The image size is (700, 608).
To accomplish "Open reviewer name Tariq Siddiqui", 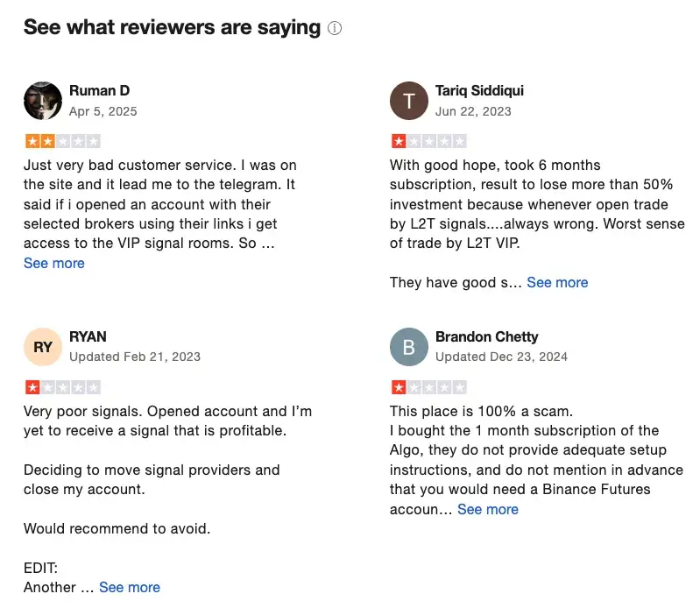I will [479, 90].
